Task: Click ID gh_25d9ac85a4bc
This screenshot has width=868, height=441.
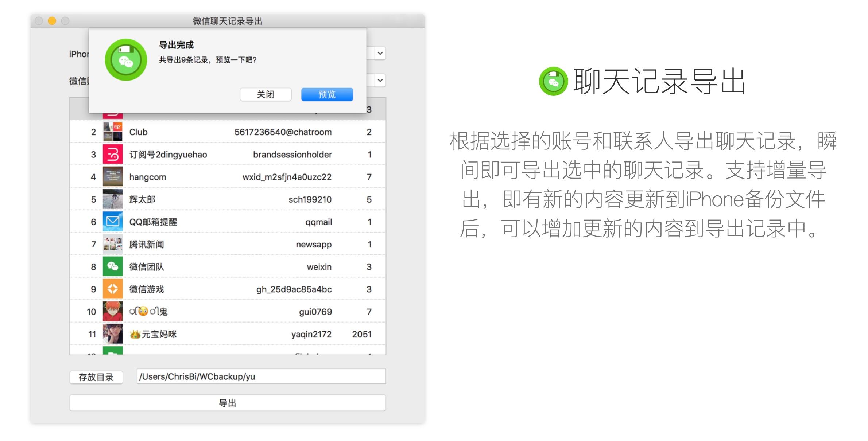Action: point(294,289)
